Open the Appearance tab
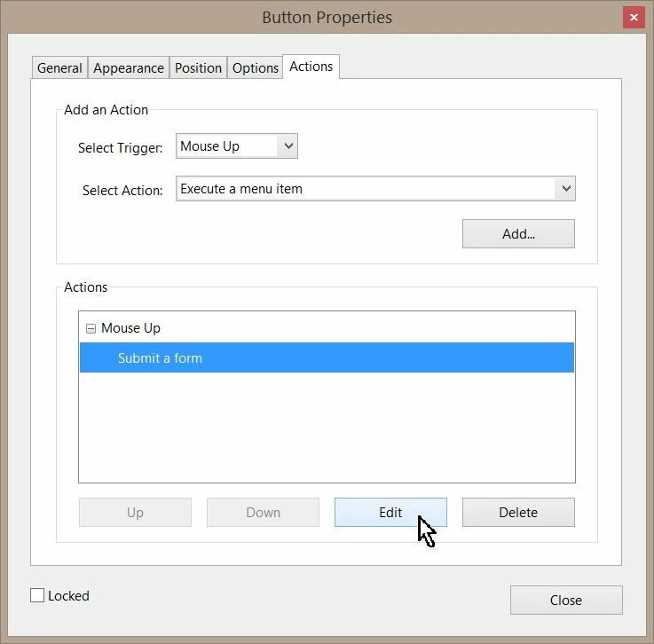 coord(129,67)
